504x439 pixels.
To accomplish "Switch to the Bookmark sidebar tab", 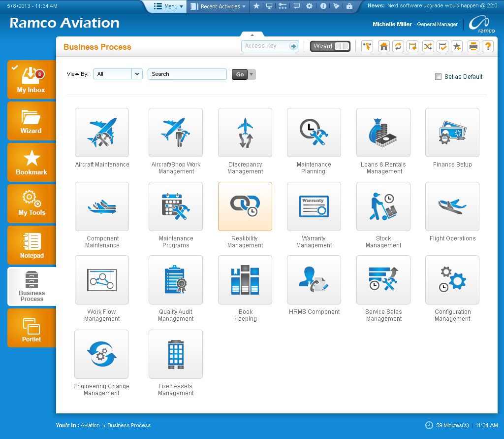I will click(31, 163).
